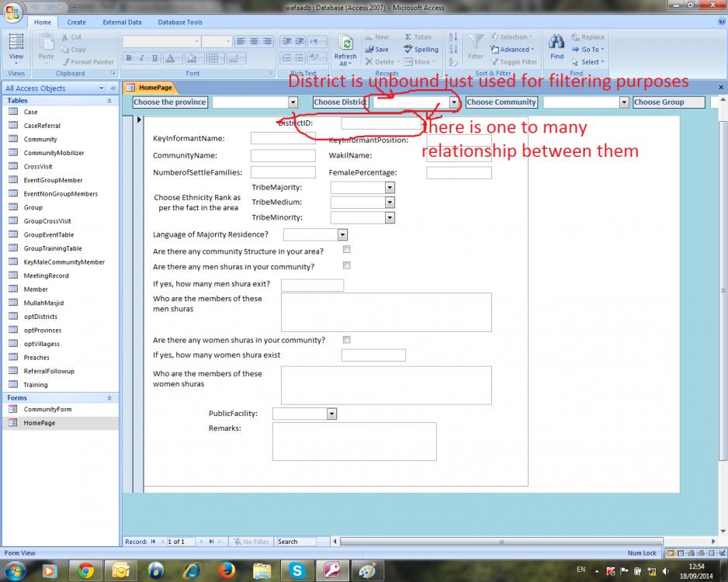Screen dimensions: 728x582
Task: Open the PublicFacility dropdown
Action: (x=331, y=414)
